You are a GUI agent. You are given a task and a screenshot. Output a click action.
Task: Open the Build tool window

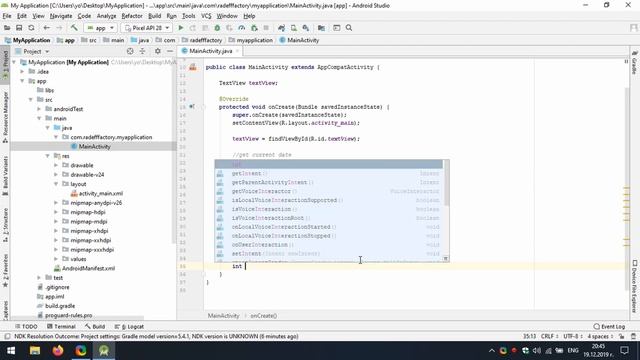coord(95,327)
